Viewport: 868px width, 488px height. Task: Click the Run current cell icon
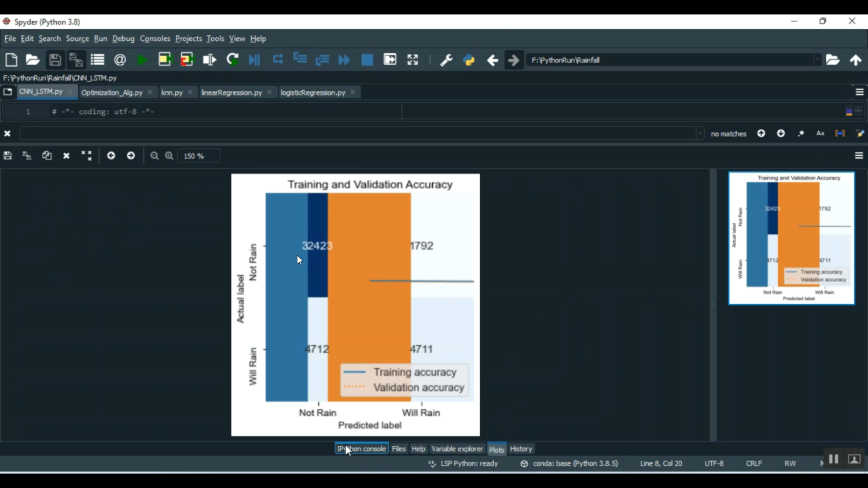(165, 60)
